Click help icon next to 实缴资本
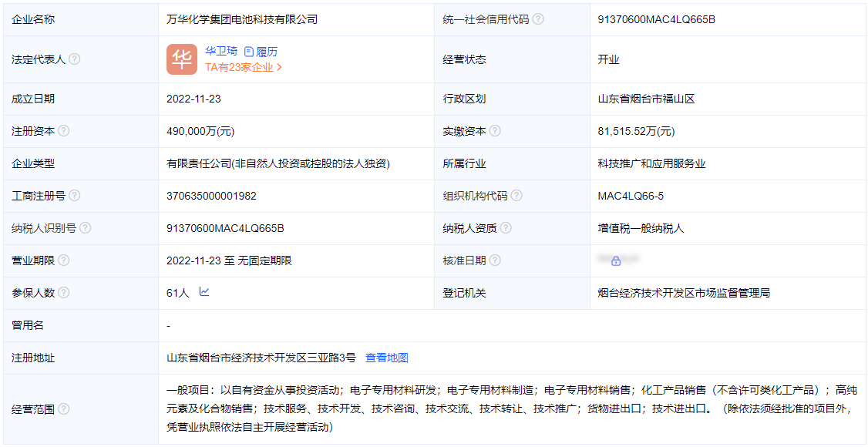The width and height of the screenshot is (868, 447). point(495,131)
